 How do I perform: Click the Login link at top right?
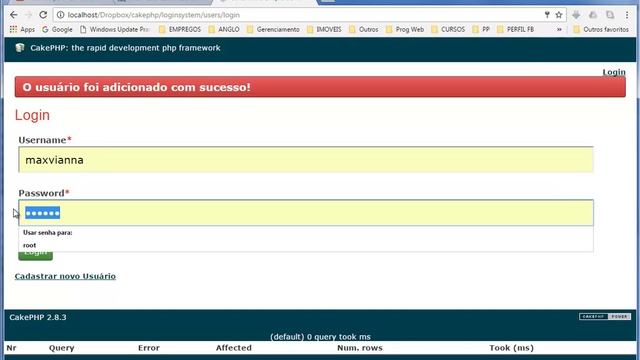coord(614,72)
